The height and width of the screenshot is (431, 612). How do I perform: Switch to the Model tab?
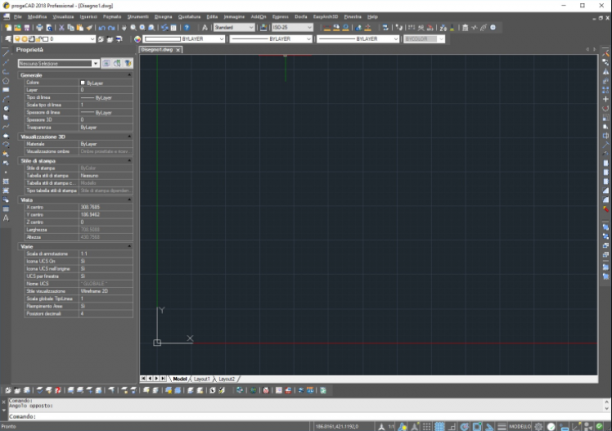click(x=180, y=379)
